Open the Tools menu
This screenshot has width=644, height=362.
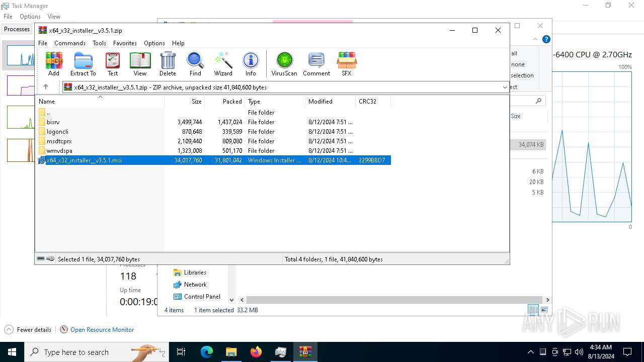pos(99,43)
